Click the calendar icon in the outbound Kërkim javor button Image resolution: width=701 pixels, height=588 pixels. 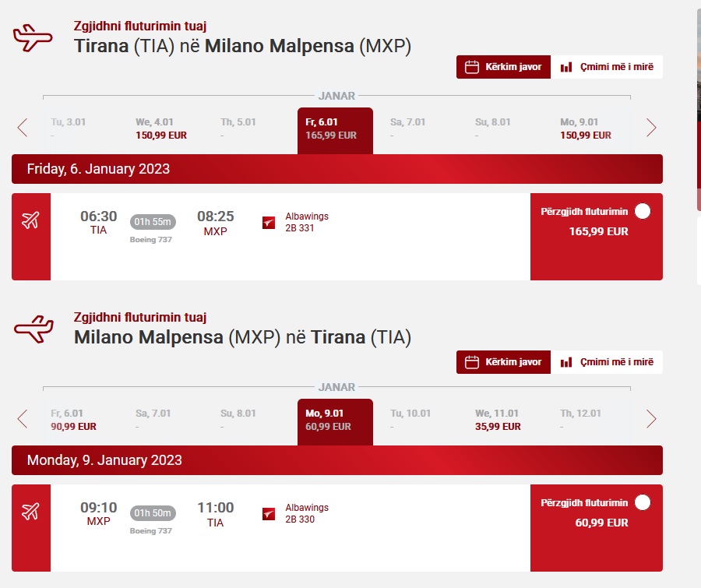click(x=471, y=67)
